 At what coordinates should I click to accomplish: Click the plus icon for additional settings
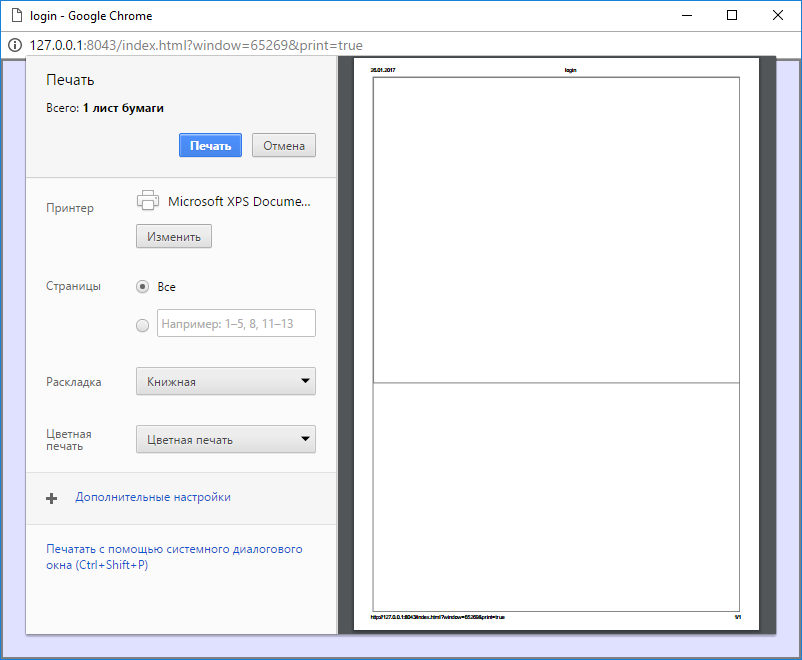tap(52, 498)
